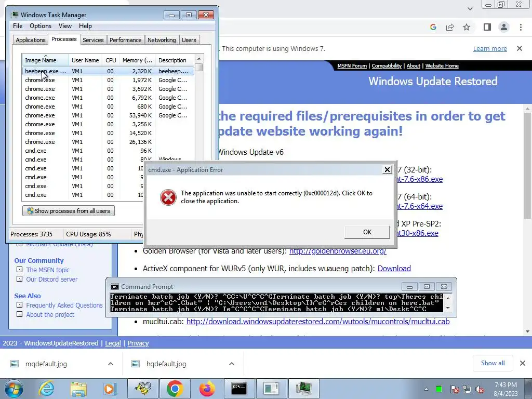Dismiss the Windows 7 warning infobar

pyautogui.click(x=520, y=48)
